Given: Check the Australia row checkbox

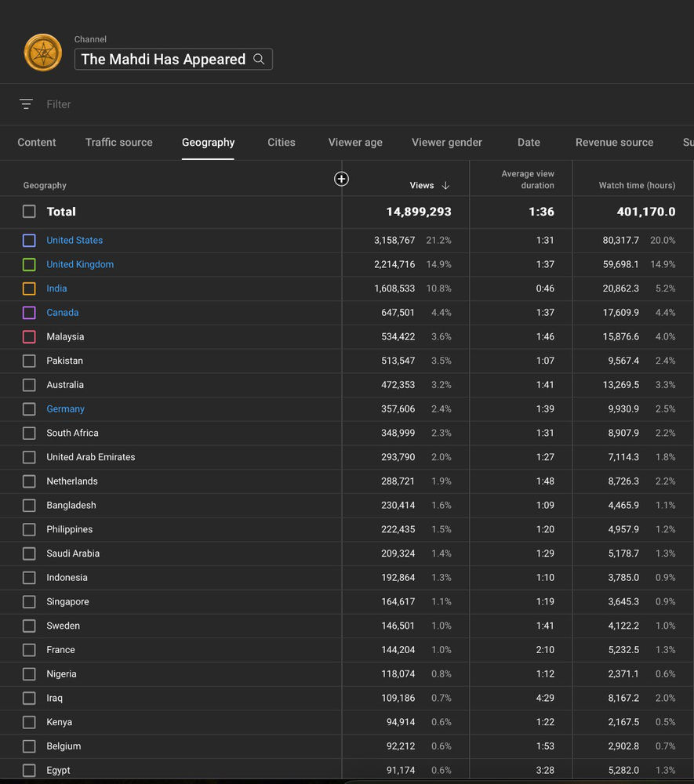Looking at the screenshot, I should 29,385.
